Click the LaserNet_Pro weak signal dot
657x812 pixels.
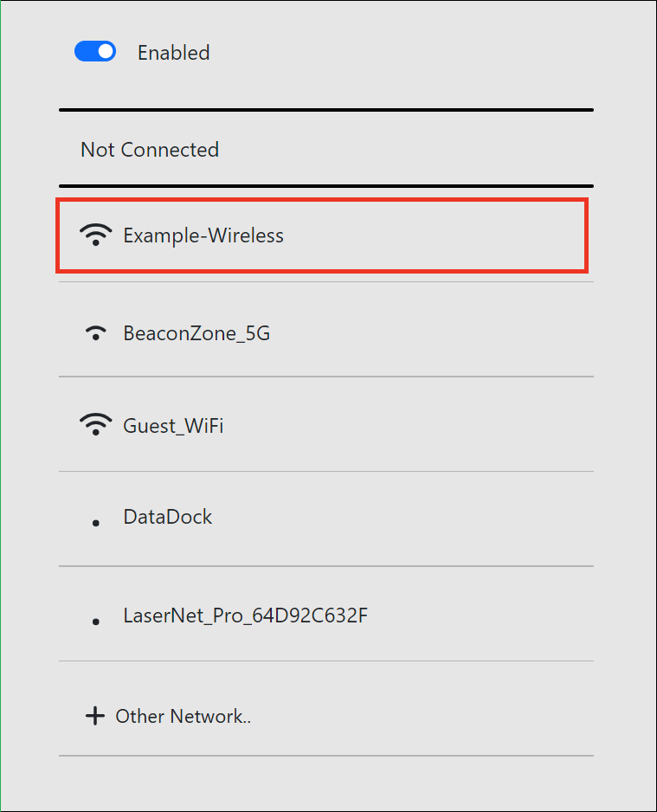point(95,622)
